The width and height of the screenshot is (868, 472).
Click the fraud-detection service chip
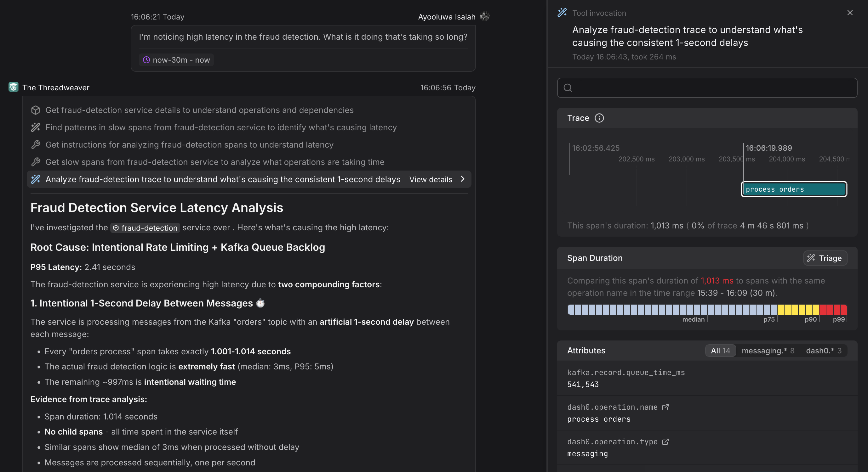(x=145, y=228)
